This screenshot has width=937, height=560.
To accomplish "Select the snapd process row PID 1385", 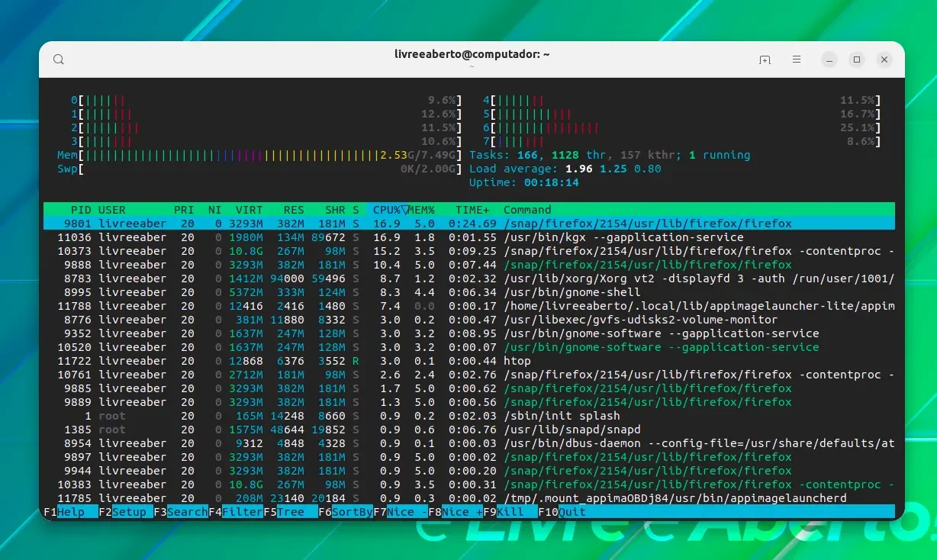I will (469, 430).
